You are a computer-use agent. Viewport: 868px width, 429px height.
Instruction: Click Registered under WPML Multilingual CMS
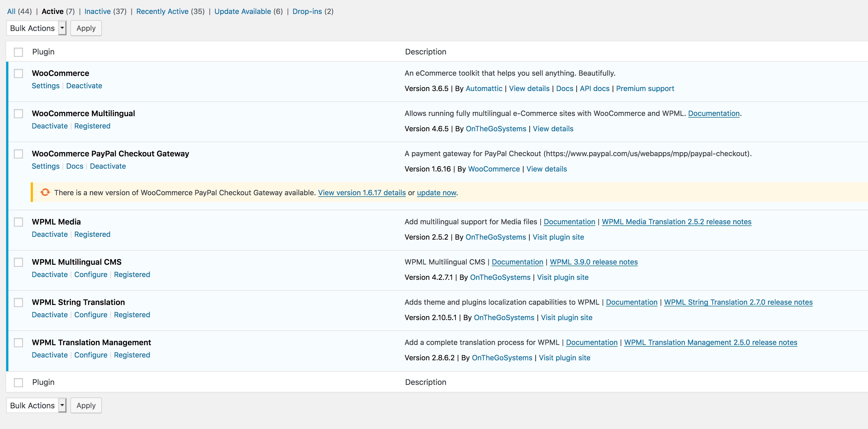(132, 275)
